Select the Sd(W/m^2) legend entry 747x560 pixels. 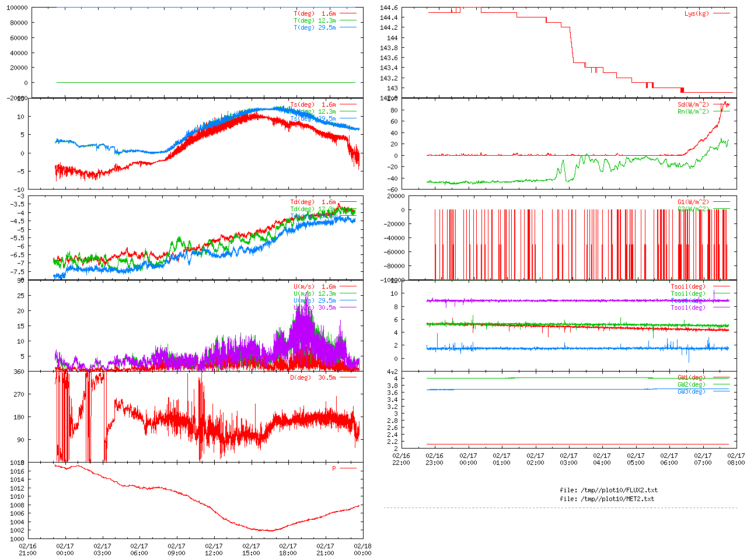coord(693,104)
